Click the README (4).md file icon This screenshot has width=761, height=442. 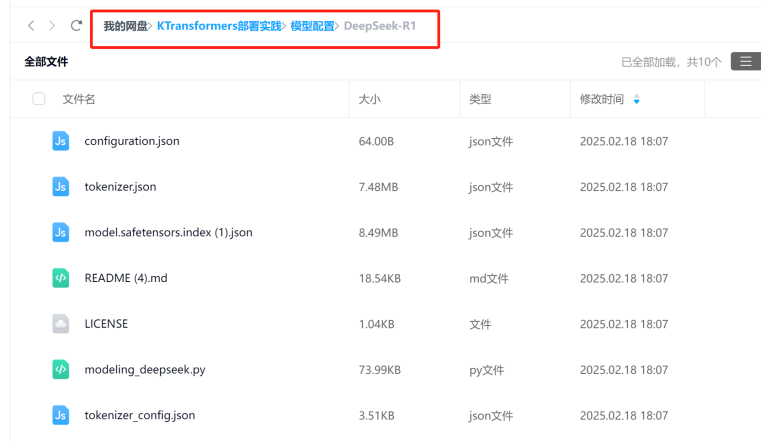tap(61, 278)
